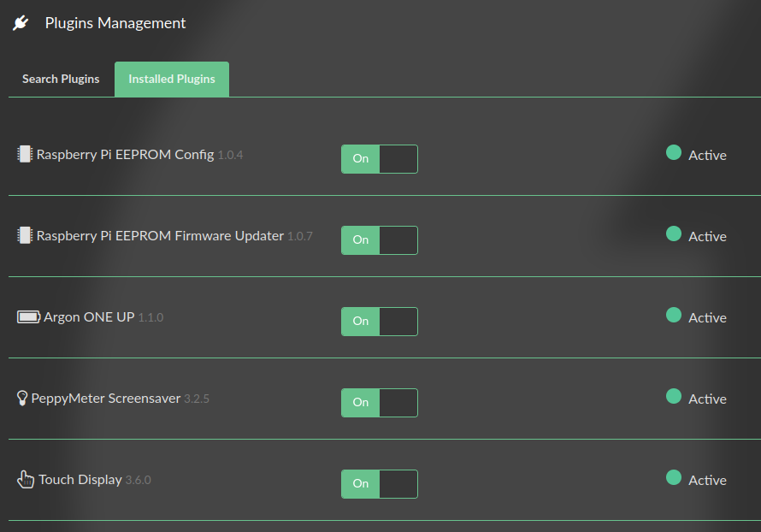Click the lightbulb icon for PeppyMeter Screensaver
This screenshot has width=761, height=532.
pos(22,399)
